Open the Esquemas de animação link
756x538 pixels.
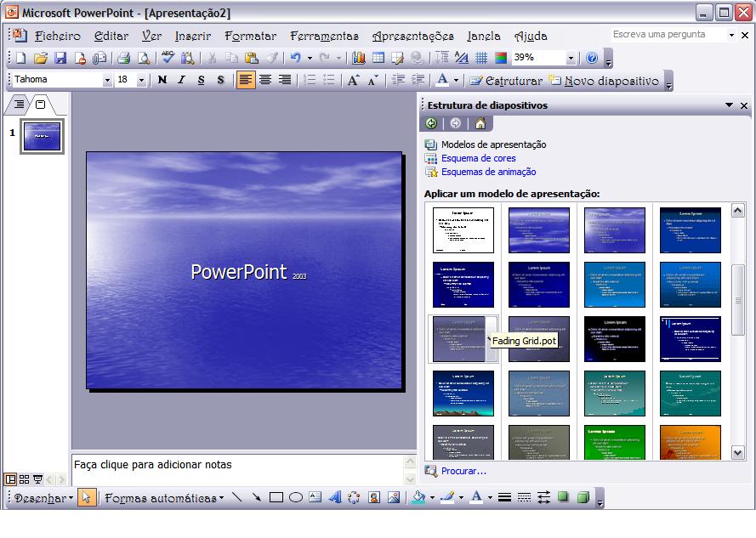pyautogui.click(x=488, y=172)
